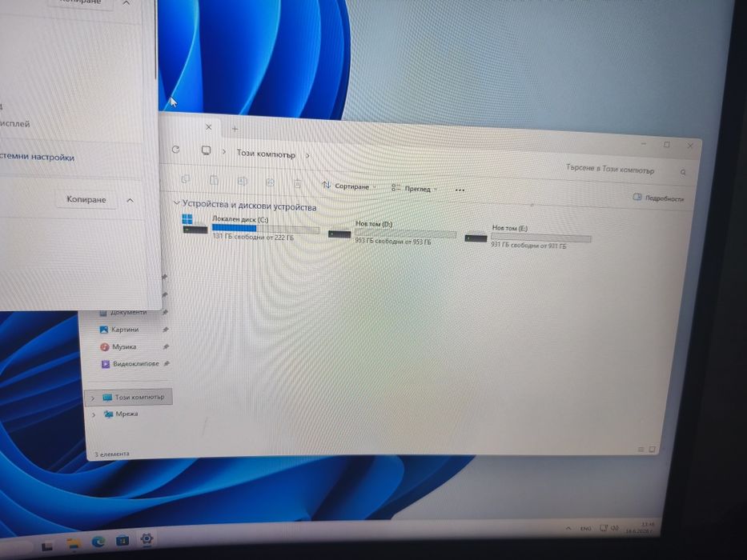Open Microsoft Edge from the taskbar
Image resolution: width=747 pixels, height=560 pixels.
click(98, 542)
